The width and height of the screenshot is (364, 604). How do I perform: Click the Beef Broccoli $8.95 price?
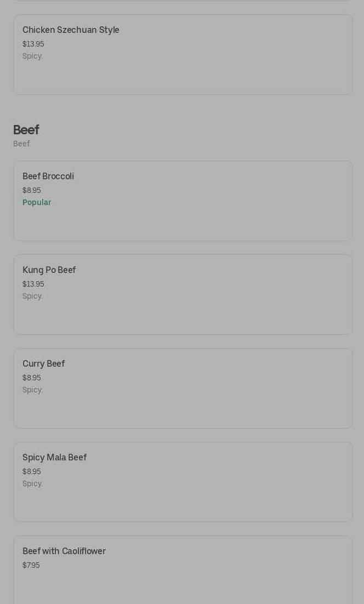click(32, 190)
